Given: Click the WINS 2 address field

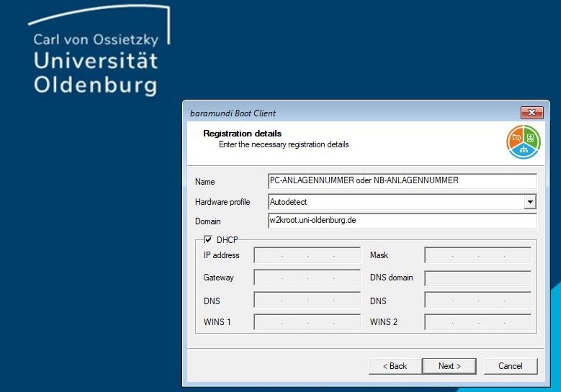Looking at the screenshot, I should 478,322.
